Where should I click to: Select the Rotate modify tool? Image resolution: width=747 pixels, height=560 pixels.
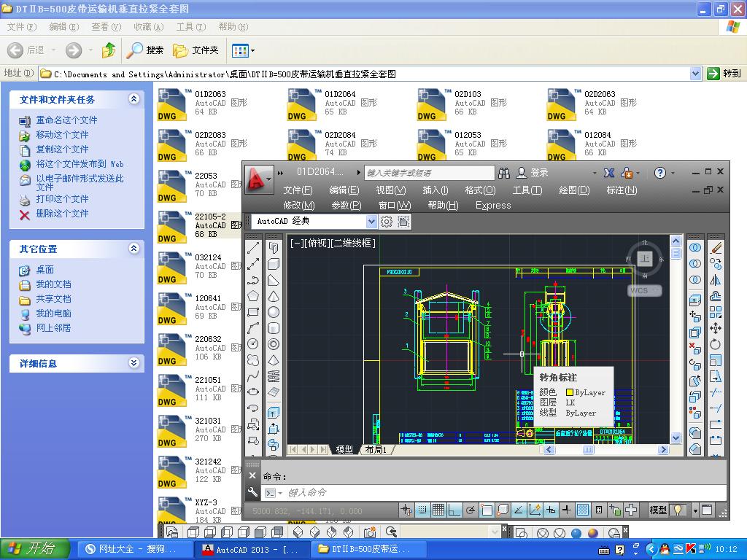[x=716, y=344]
